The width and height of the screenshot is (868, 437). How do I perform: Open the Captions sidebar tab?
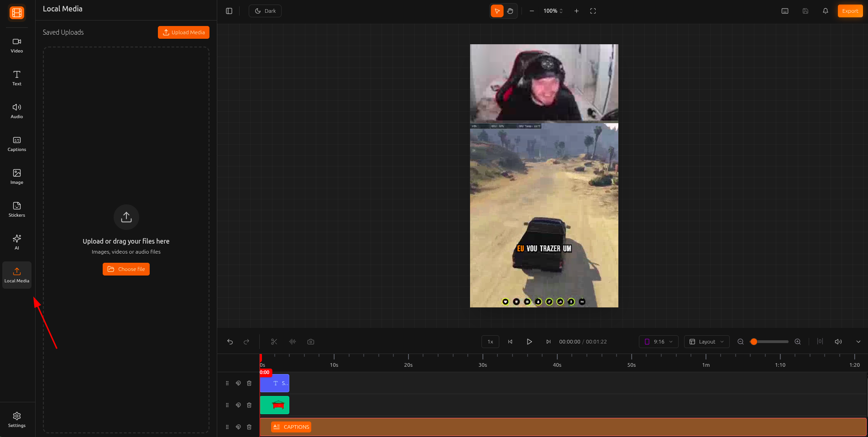(17, 144)
